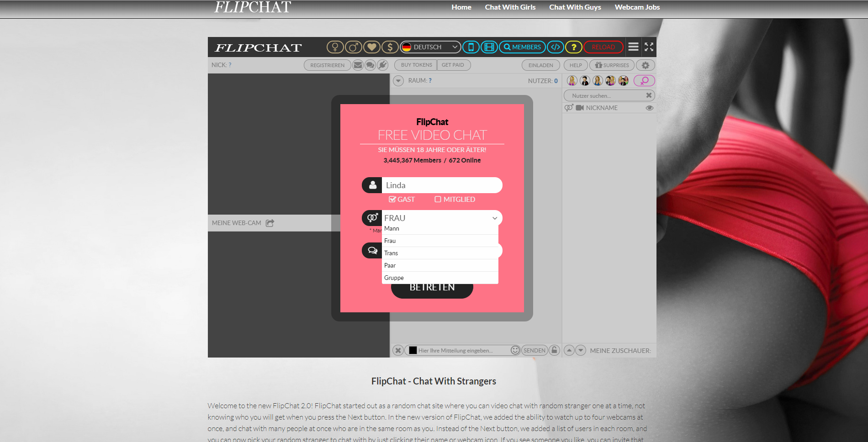Click the Einladen button
Screen dimensions: 868x442
click(x=541, y=65)
